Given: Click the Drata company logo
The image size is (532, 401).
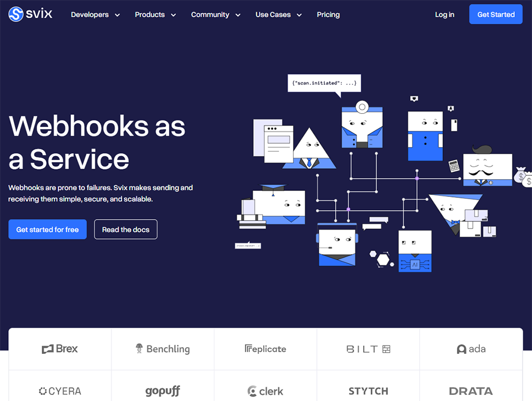Looking at the screenshot, I should [471, 391].
